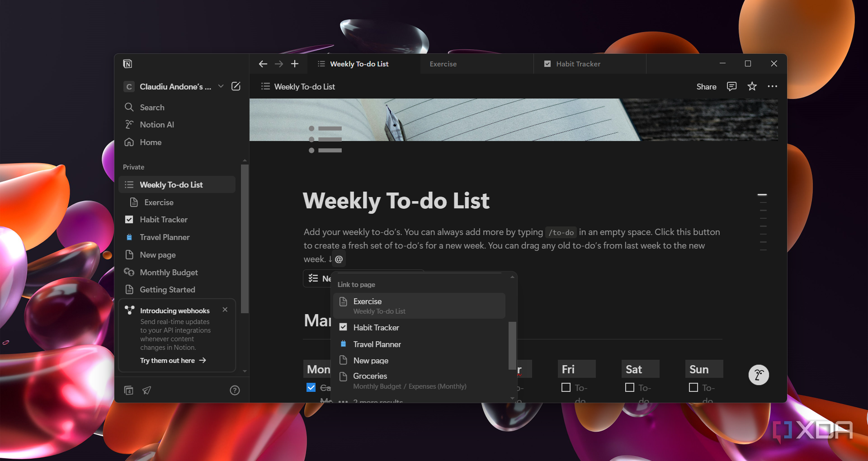Click the /to-do inline code text
Screen dimensions: 868x461
pos(561,233)
